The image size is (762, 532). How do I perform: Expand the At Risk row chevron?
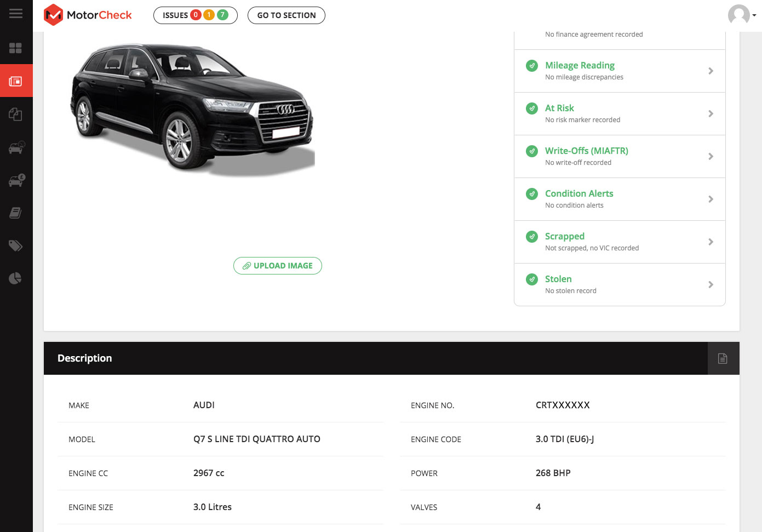point(711,114)
